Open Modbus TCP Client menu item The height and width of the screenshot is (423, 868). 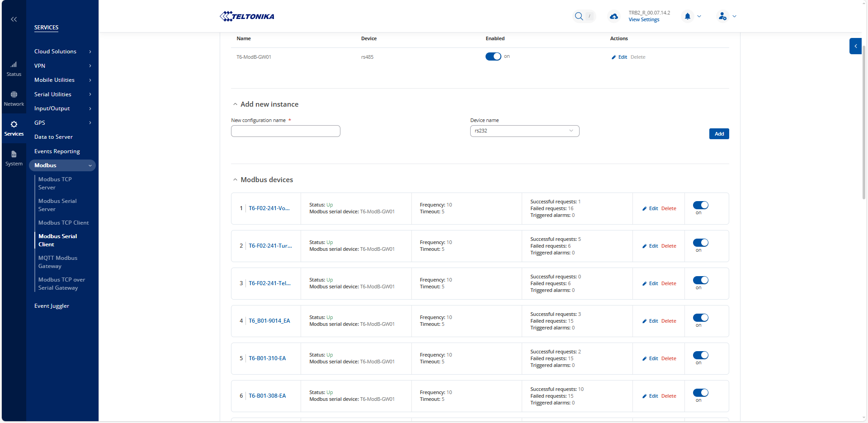[63, 223]
